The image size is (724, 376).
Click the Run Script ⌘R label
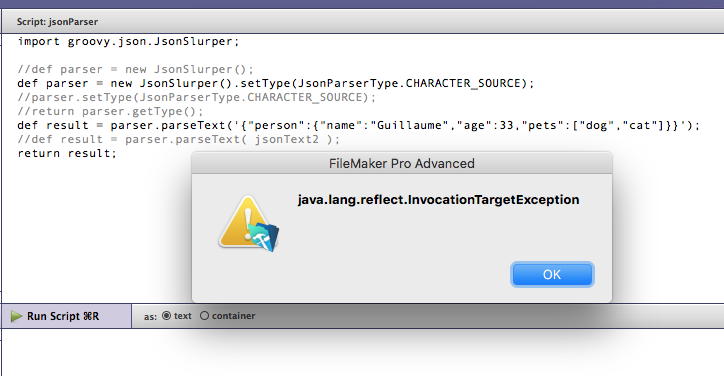63,316
